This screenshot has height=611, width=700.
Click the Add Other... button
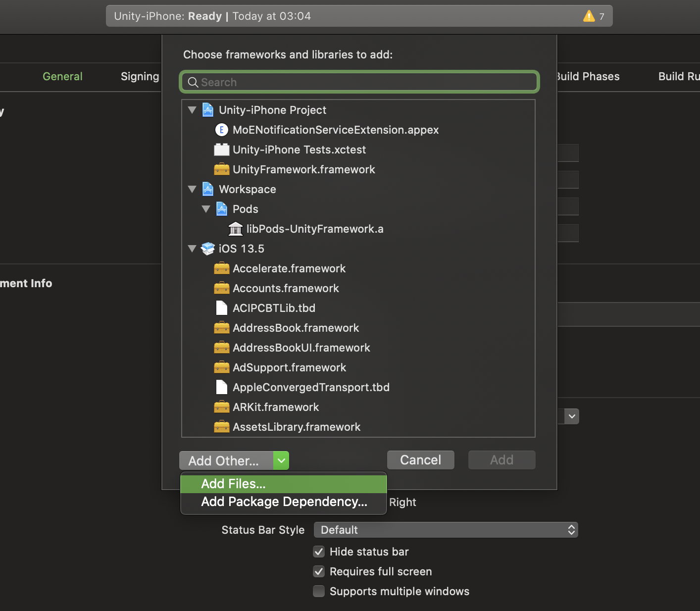pyautogui.click(x=226, y=460)
